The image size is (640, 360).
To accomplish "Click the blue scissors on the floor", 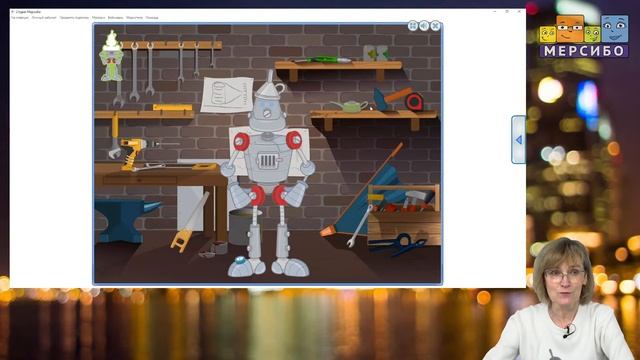I will [398, 243].
